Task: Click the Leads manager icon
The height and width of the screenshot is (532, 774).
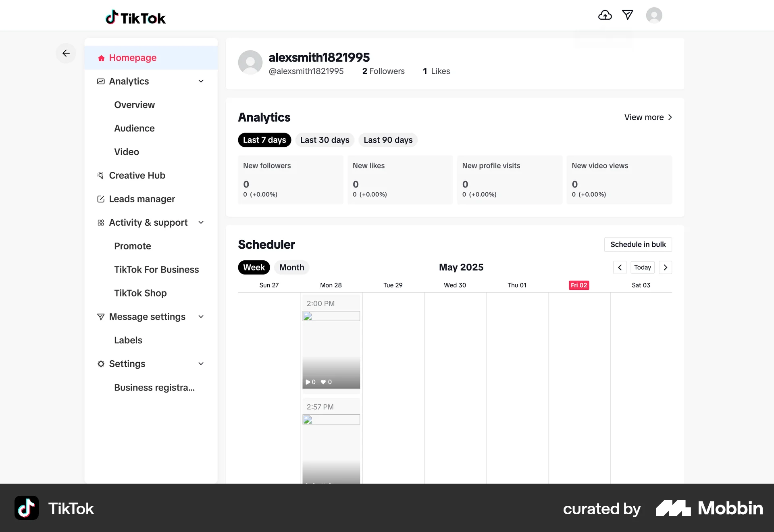Action: tap(100, 199)
